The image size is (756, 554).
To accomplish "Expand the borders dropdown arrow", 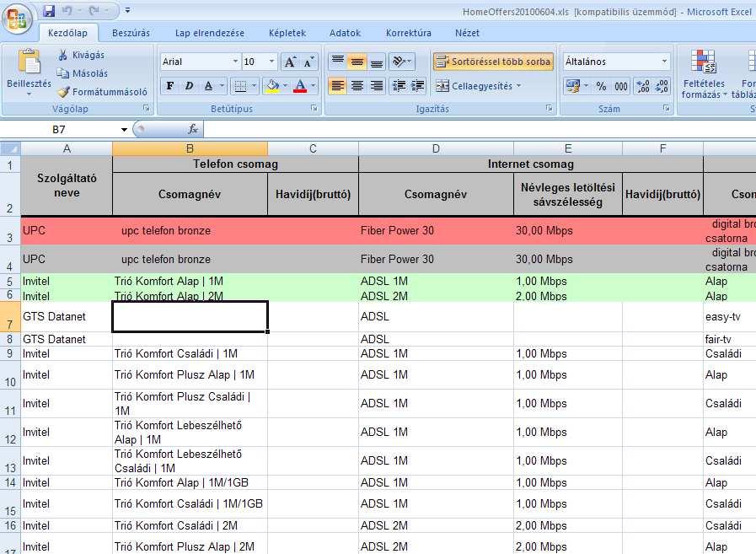I will tap(254, 86).
